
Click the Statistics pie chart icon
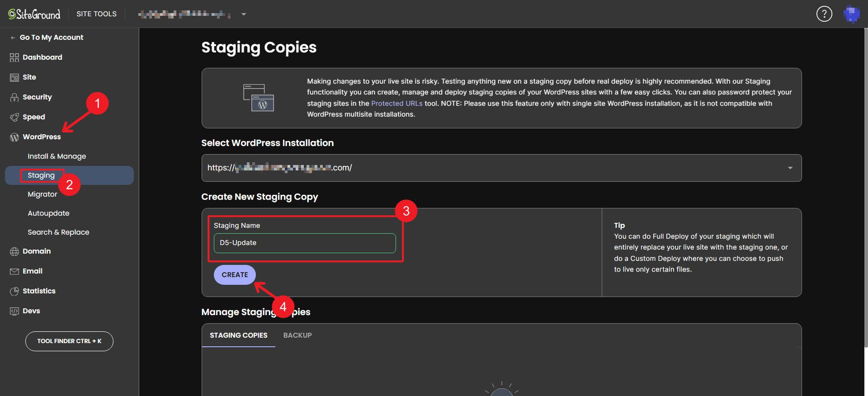(x=14, y=291)
